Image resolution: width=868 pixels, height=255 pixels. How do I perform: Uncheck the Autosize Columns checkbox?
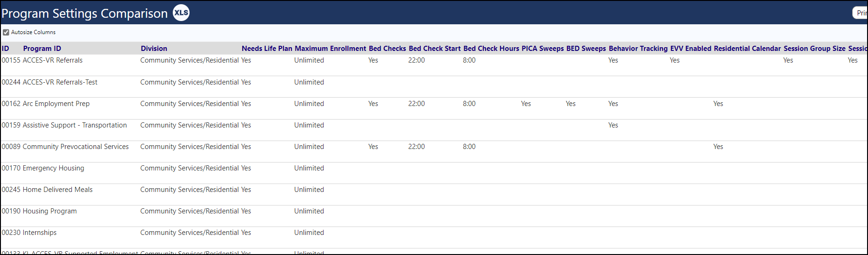6,32
